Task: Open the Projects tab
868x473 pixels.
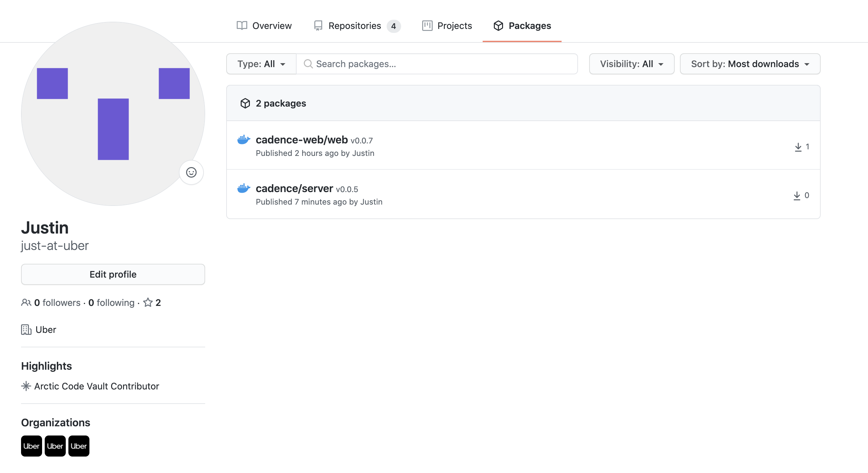Action: [447, 26]
